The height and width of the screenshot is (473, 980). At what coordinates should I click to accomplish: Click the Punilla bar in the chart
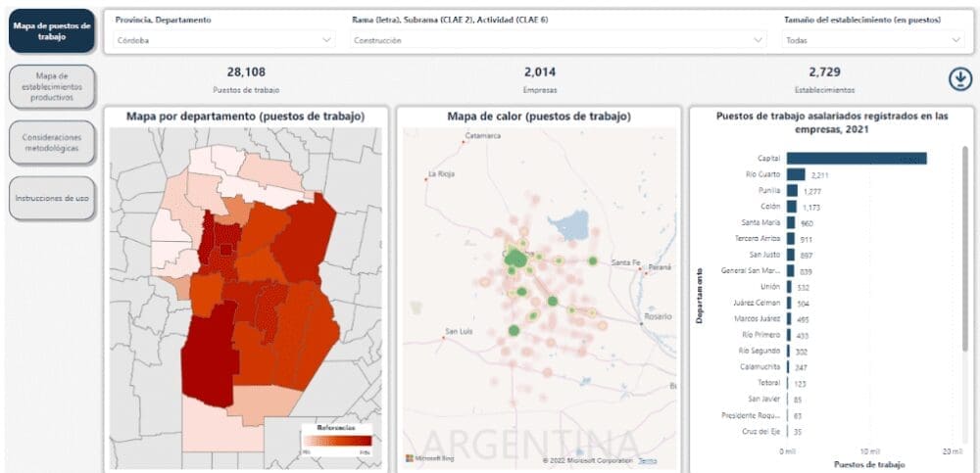tap(792, 191)
